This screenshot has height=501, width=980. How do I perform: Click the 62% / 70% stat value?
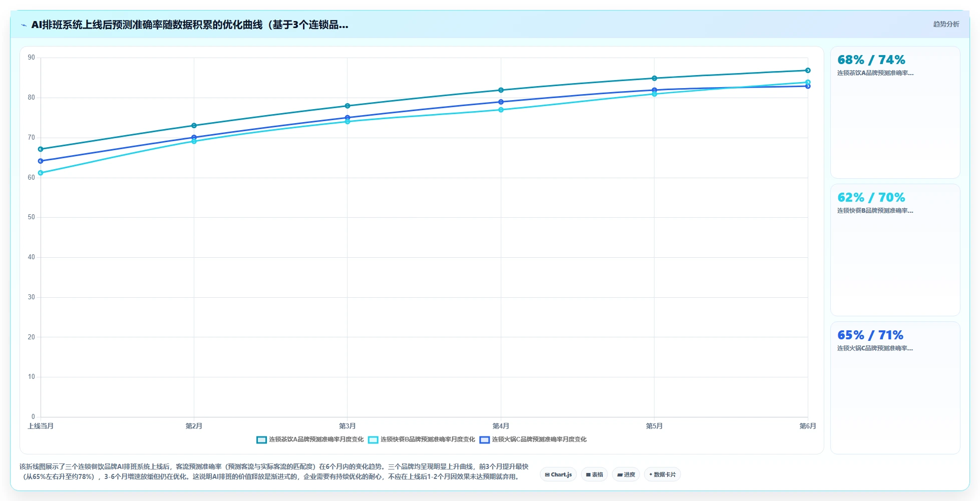(871, 198)
